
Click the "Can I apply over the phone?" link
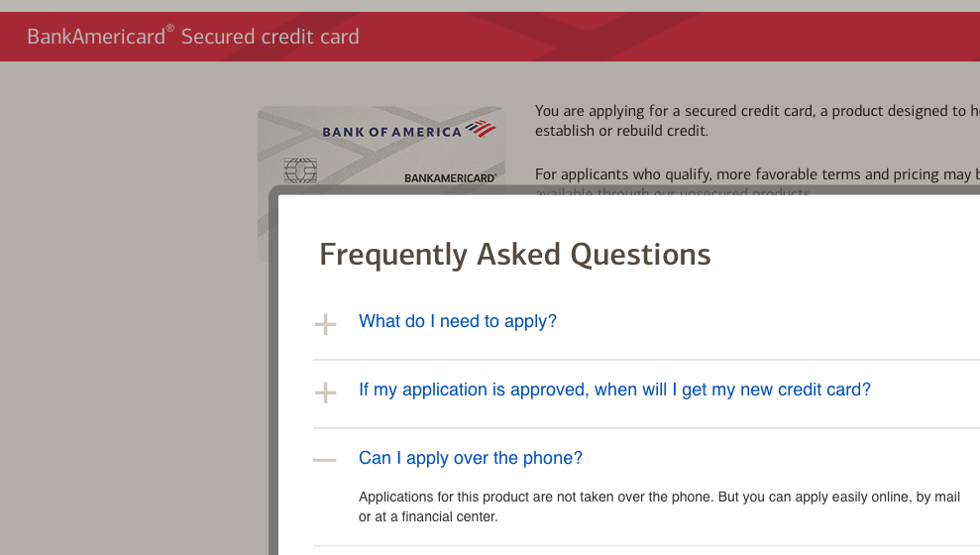[x=471, y=458]
